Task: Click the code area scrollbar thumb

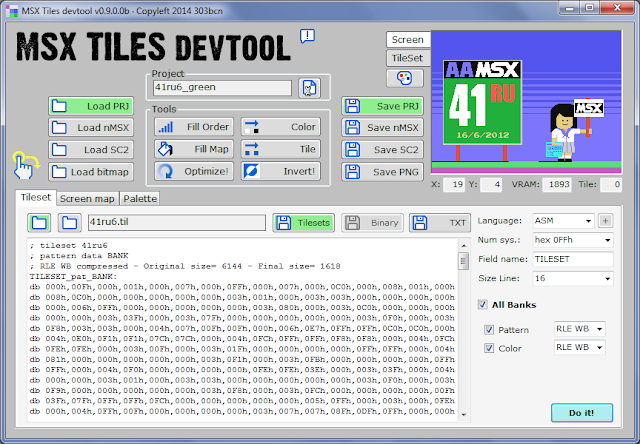Action: coord(463,261)
